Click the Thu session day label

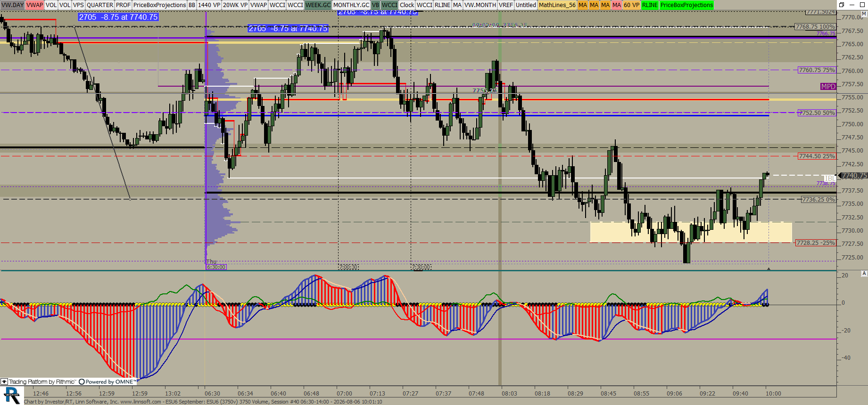pyautogui.click(x=211, y=262)
